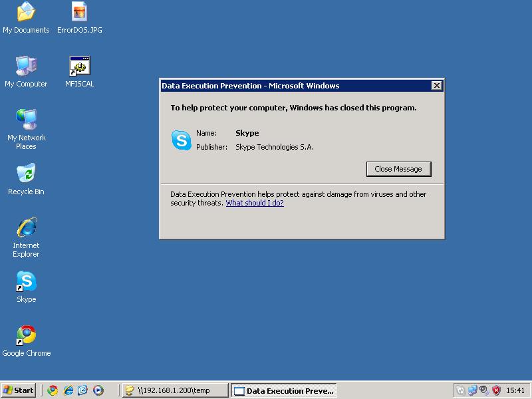Screen dimensions: 532x399
Task: Close the Data Execution Prevention dialog
Action: 436,86
